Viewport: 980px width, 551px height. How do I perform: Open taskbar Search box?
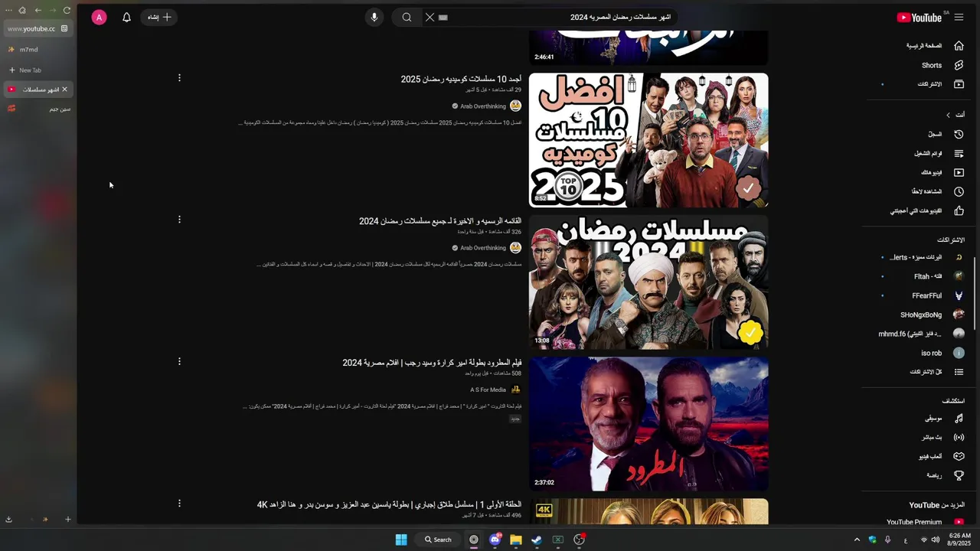[x=439, y=540]
